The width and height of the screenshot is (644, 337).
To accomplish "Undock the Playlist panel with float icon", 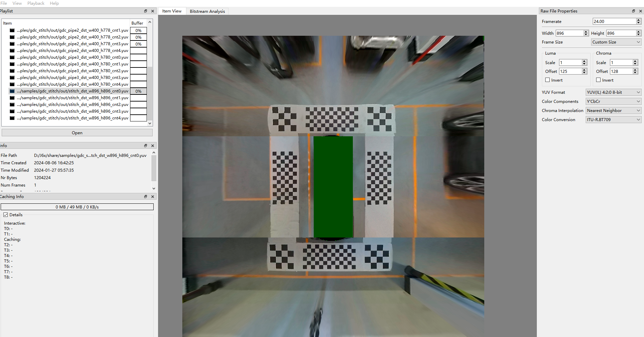I will point(146,11).
